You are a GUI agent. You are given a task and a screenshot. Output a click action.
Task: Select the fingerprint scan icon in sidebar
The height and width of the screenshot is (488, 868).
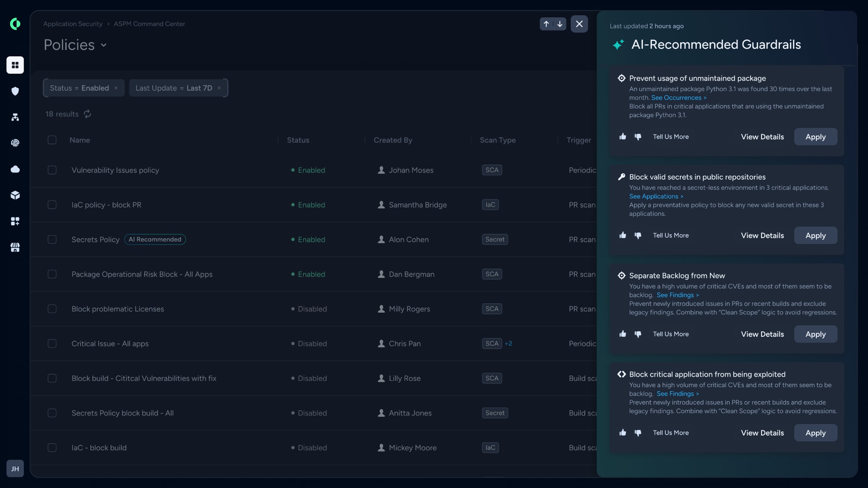pos(15,143)
